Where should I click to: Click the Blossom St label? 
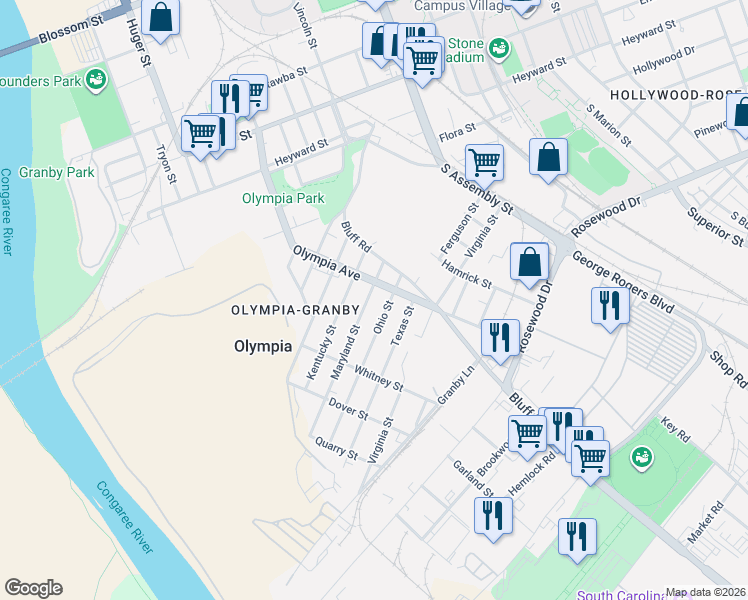click(x=71, y=30)
